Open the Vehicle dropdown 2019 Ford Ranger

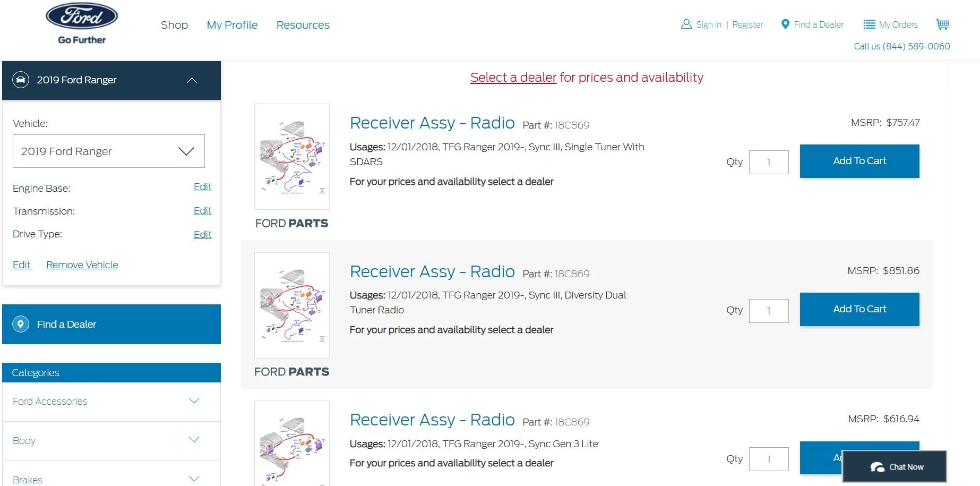coord(109,151)
